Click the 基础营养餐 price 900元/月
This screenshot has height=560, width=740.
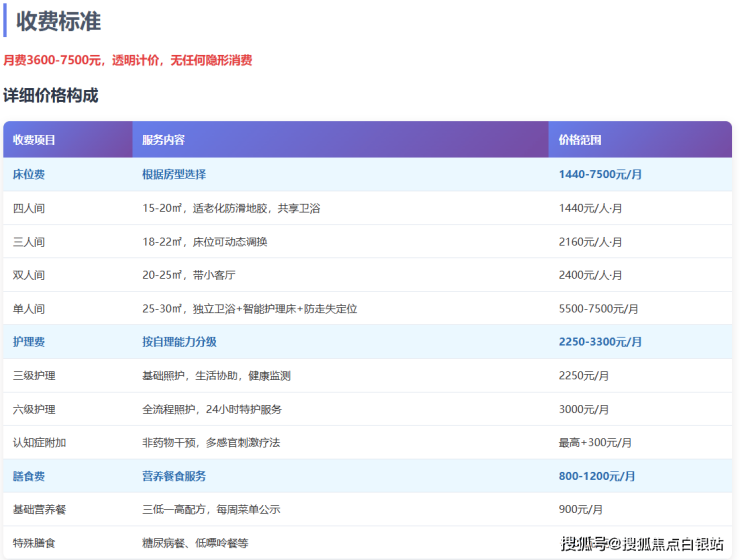(581, 509)
